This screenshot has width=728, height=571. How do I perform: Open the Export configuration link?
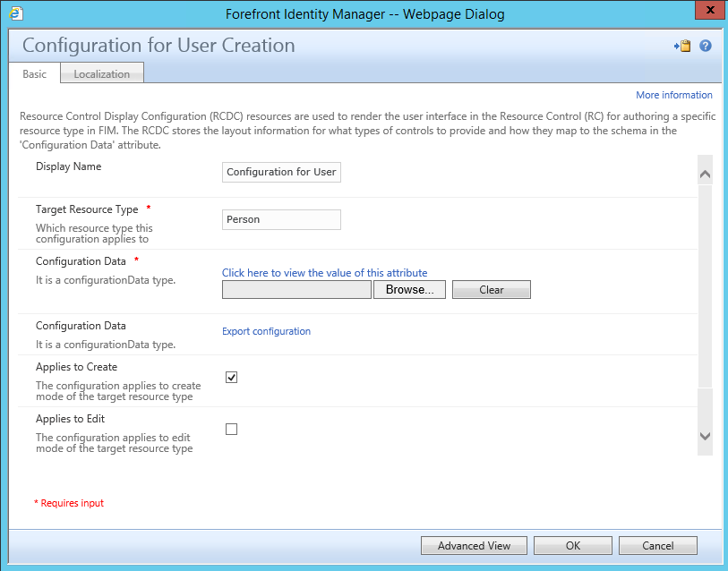pos(266,331)
